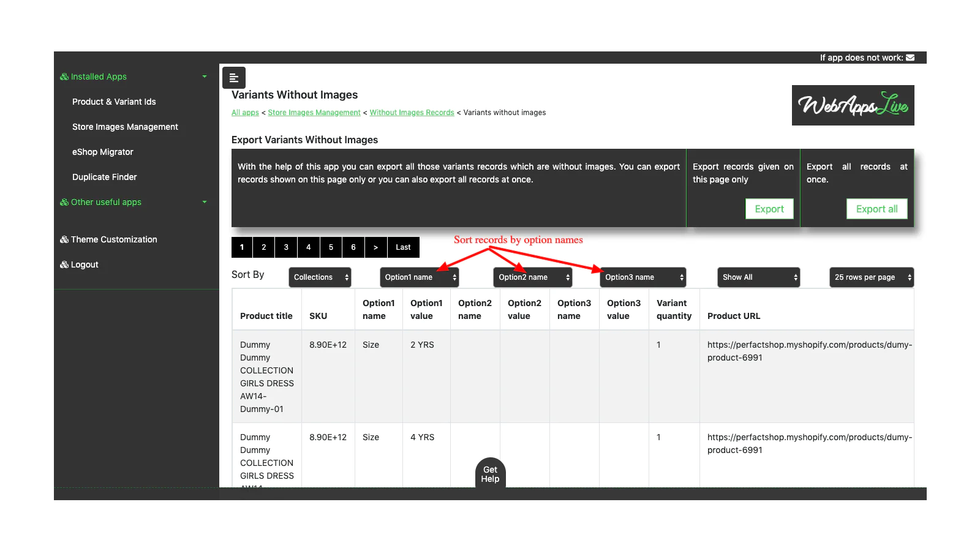The image size is (980, 551).
Task: Click Logout in the sidebar
Action: pos(85,264)
